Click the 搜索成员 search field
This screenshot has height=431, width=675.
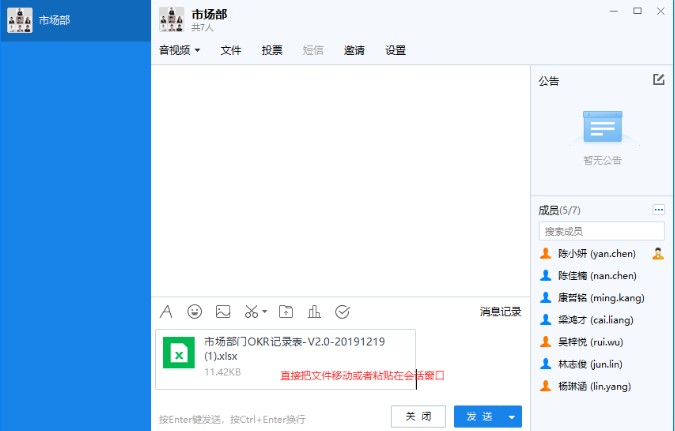[x=601, y=231]
